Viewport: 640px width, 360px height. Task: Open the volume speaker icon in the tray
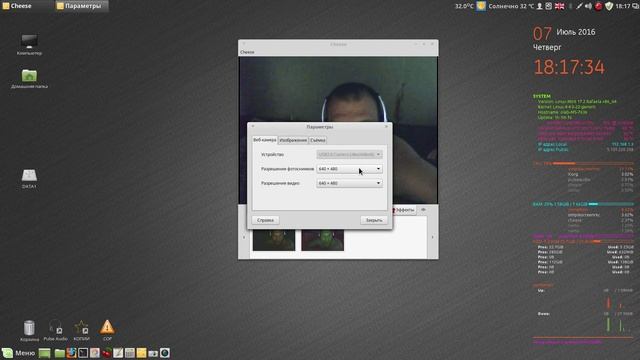point(588,6)
